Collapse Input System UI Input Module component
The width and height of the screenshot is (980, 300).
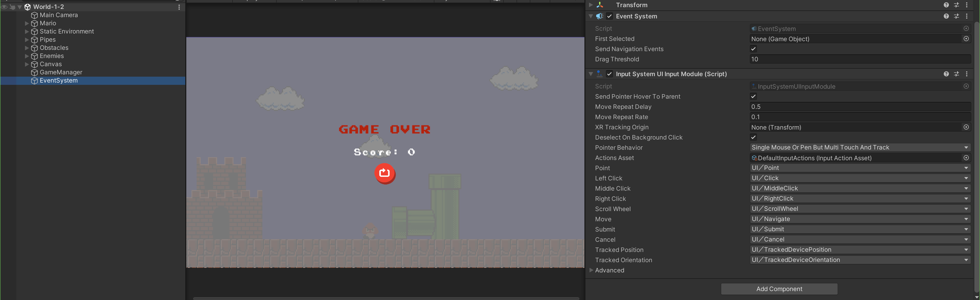(591, 74)
